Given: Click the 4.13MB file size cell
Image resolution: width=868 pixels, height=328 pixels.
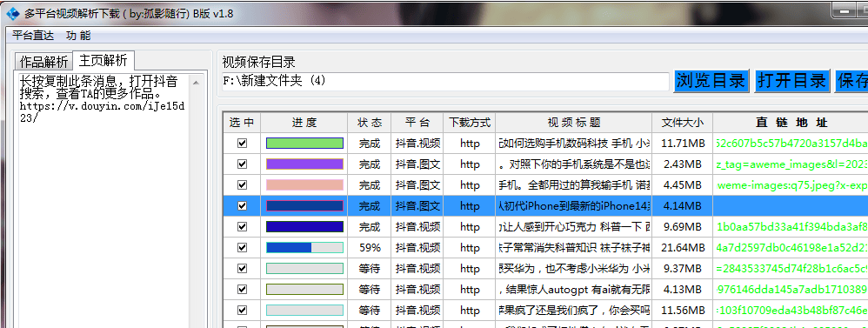Looking at the screenshot, I should coord(683,289).
